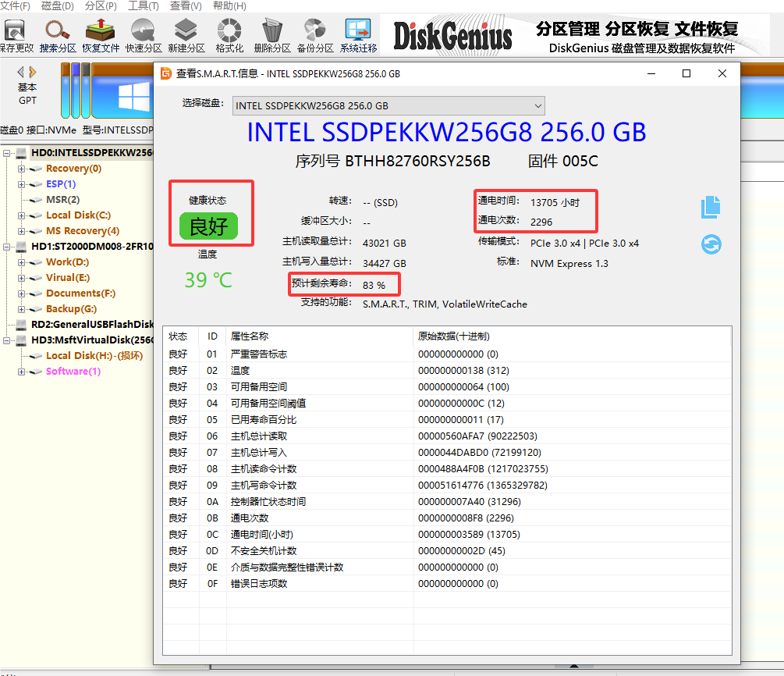Select the 控制器忙状态时间 attribute row
The image size is (784, 676).
[x=447, y=502]
